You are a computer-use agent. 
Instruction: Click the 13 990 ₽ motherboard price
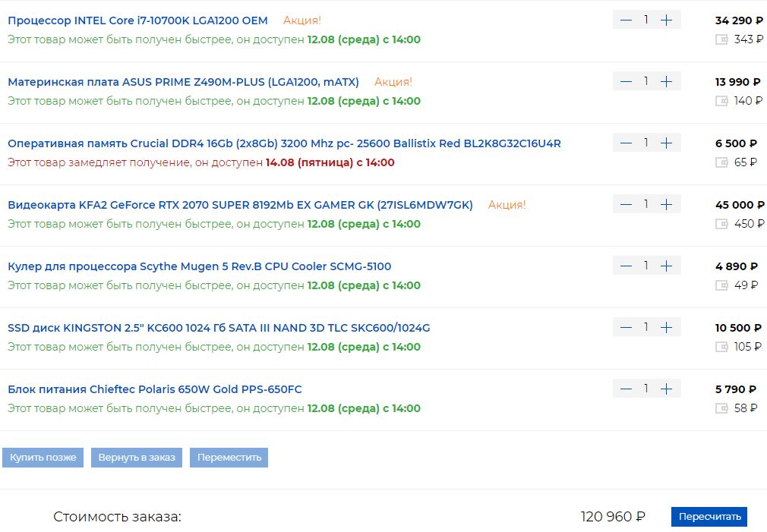(x=737, y=82)
